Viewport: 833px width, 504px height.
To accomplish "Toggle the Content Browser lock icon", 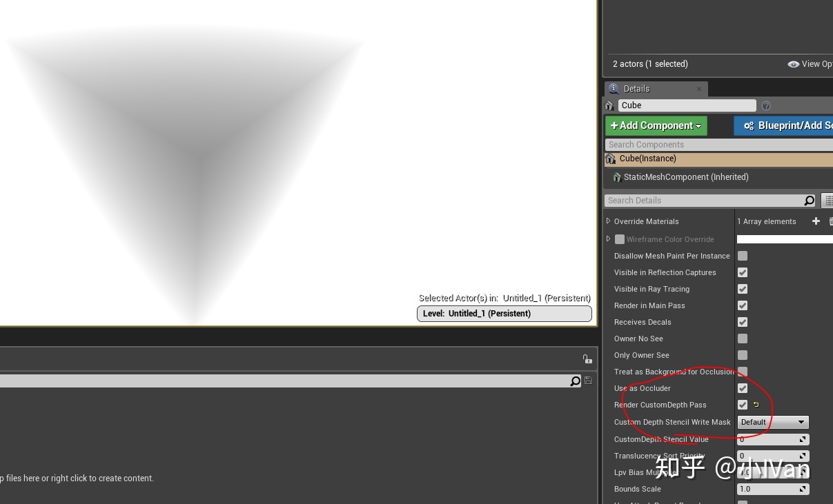I will (x=587, y=359).
